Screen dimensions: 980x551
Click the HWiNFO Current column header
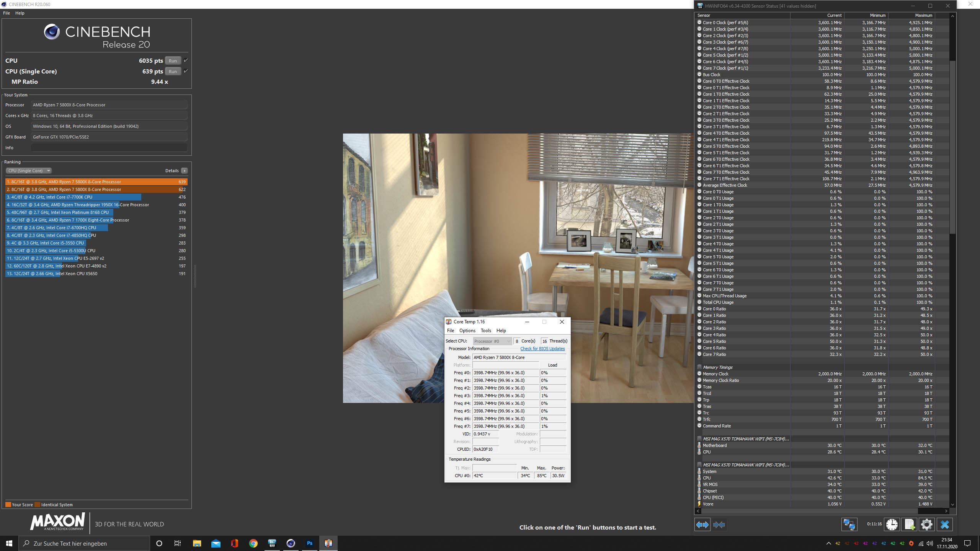817,15
